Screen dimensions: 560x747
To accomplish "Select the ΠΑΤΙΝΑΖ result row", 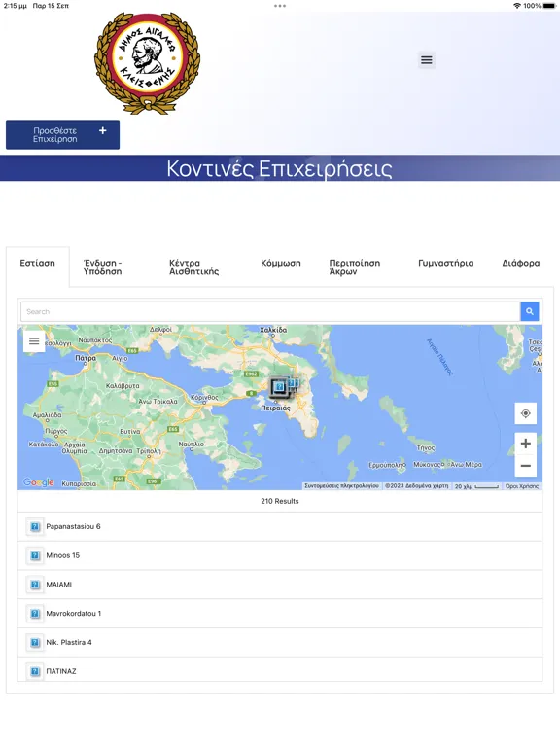I will coord(280,670).
